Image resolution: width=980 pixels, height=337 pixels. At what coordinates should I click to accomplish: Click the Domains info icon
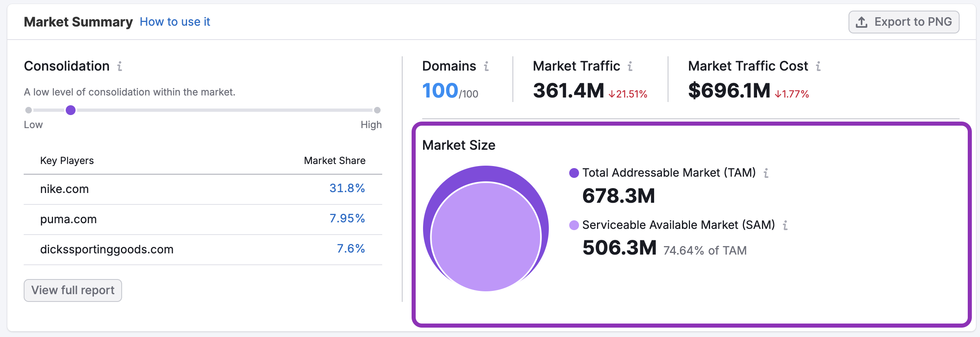coord(486,66)
